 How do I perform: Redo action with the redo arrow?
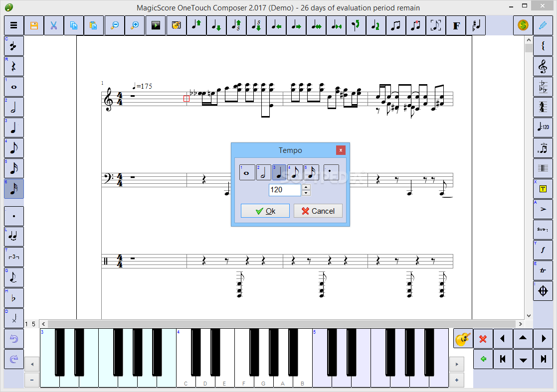coord(14,359)
